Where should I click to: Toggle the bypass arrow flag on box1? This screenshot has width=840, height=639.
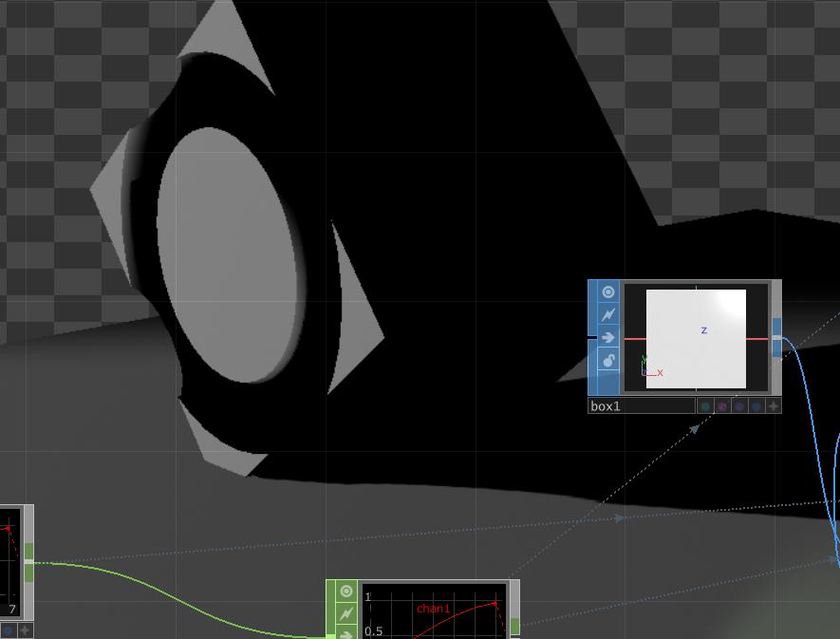point(607,337)
